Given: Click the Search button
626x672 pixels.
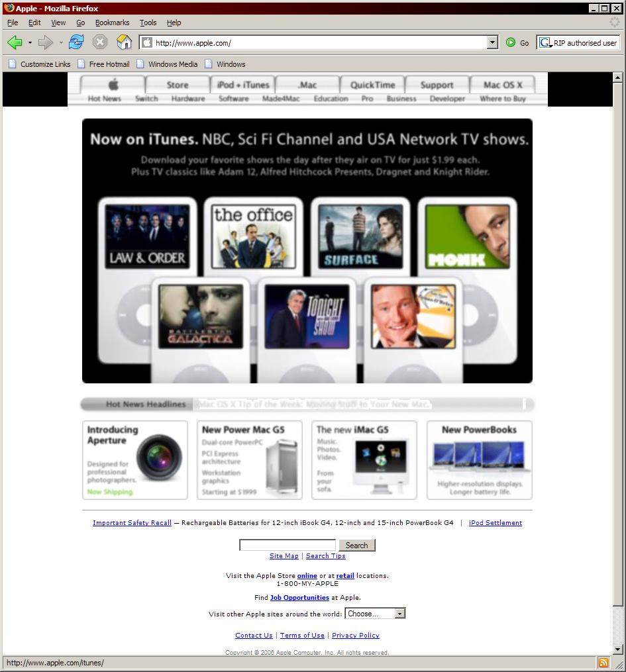Looking at the screenshot, I should pyautogui.click(x=357, y=545).
